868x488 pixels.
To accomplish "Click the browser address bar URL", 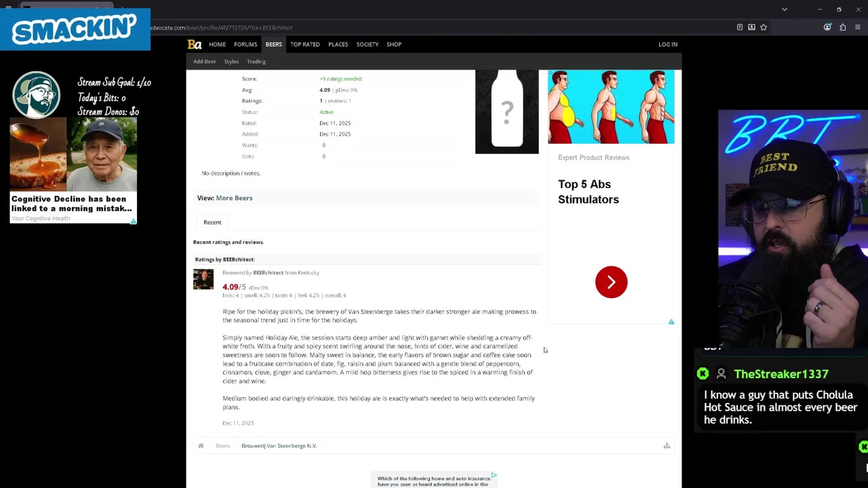I will 222,28.
